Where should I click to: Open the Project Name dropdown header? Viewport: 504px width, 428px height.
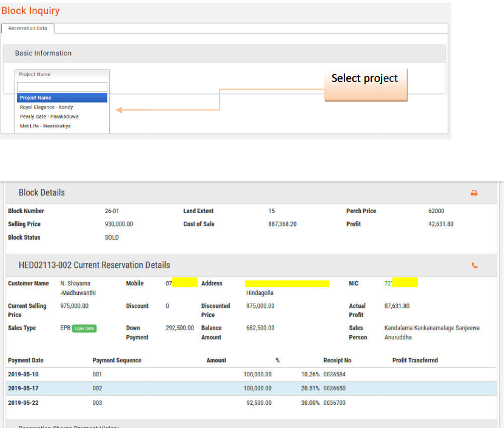click(62, 75)
